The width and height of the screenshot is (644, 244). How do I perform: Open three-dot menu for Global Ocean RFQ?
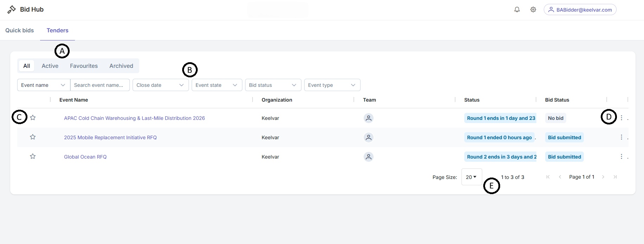click(x=621, y=157)
